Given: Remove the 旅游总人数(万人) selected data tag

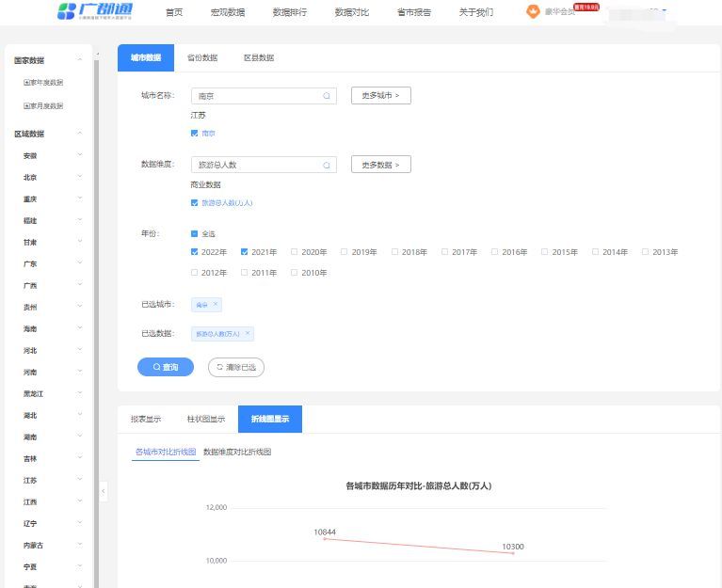Looking at the screenshot, I should [x=248, y=333].
